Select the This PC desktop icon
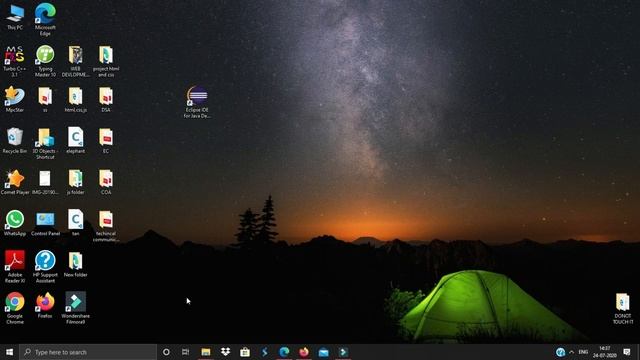Image resolution: width=640 pixels, height=360 pixels. coord(15,17)
